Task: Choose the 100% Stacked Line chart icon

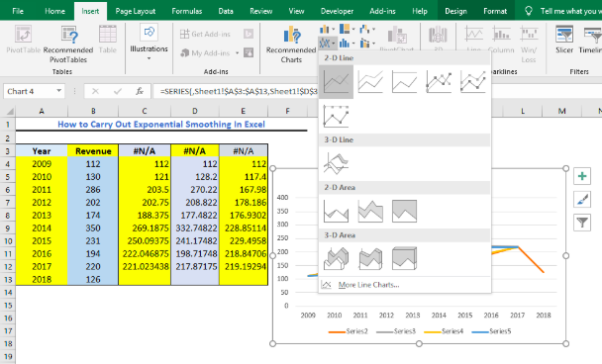Action: pyautogui.click(x=404, y=82)
